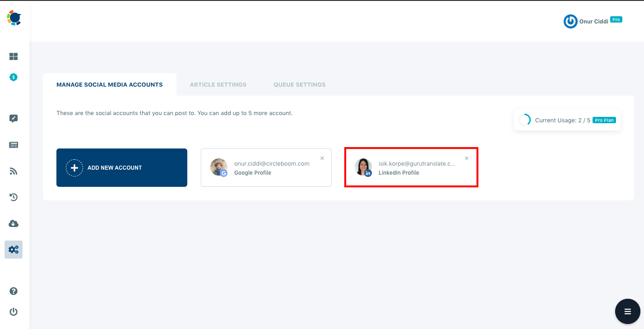
Task: Click the Google badge on onur.ciddi's avatar
Action: pos(224,173)
